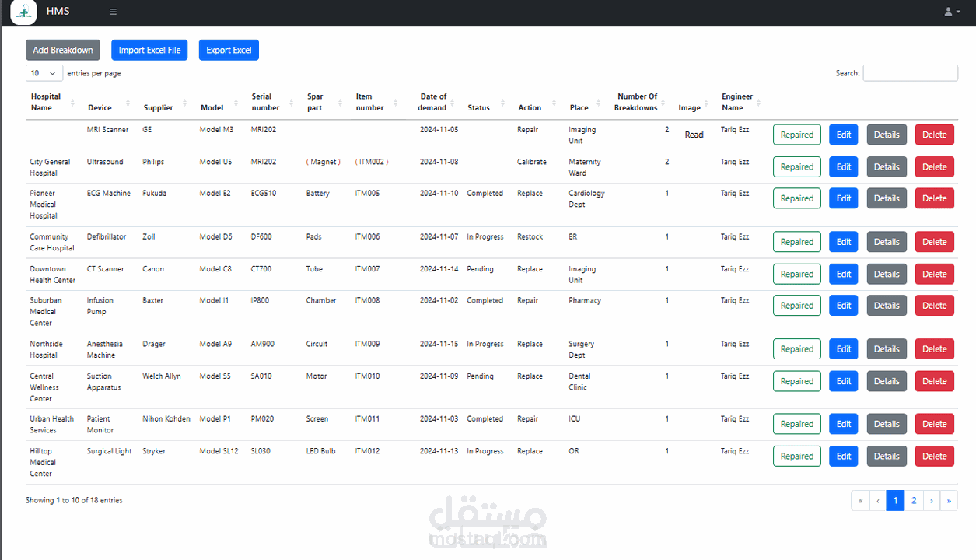
Task: Open Details for Suction Apparatus row
Action: [x=887, y=381]
